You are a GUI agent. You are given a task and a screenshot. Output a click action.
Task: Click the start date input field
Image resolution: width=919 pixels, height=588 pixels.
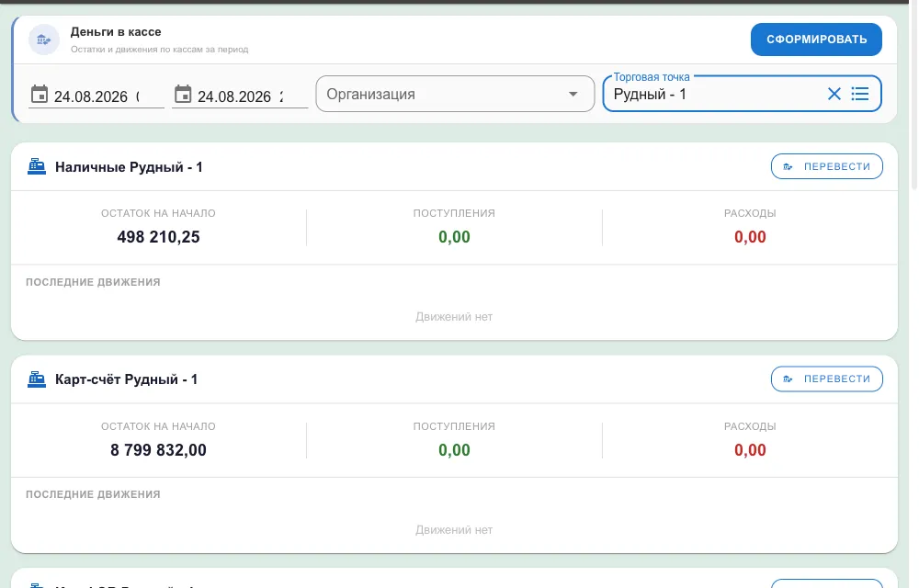point(96,96)
